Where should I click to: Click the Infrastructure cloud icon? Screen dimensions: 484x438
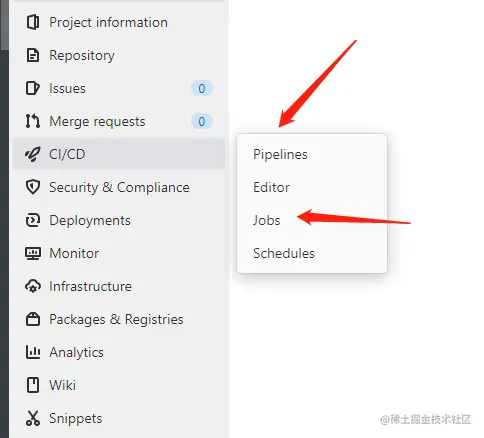click(33, 286)
